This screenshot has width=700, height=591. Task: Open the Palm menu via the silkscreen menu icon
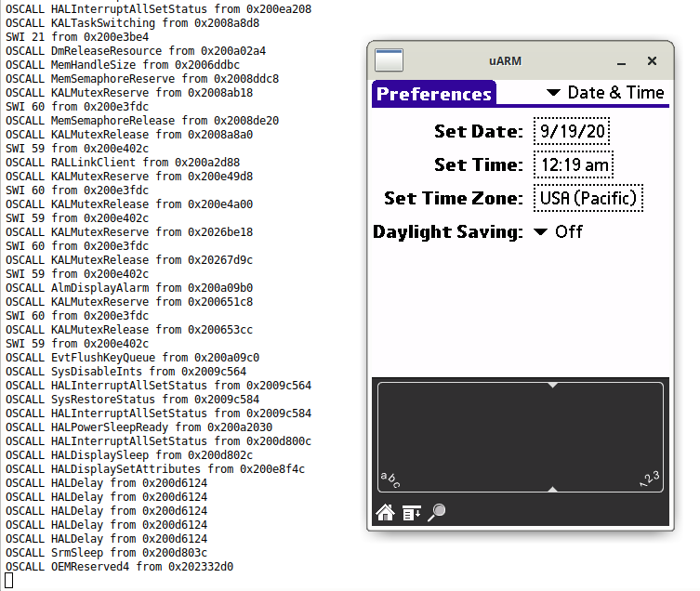pos(411,512)
